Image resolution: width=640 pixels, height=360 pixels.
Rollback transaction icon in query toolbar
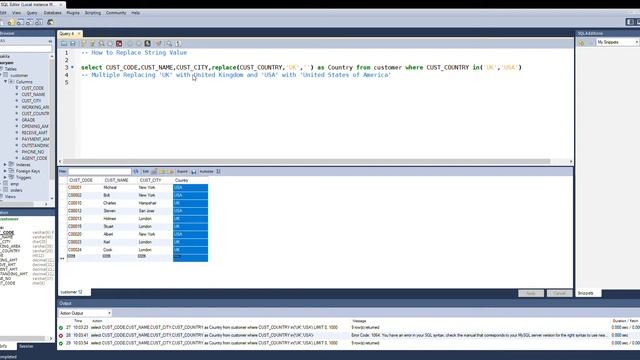138,44
